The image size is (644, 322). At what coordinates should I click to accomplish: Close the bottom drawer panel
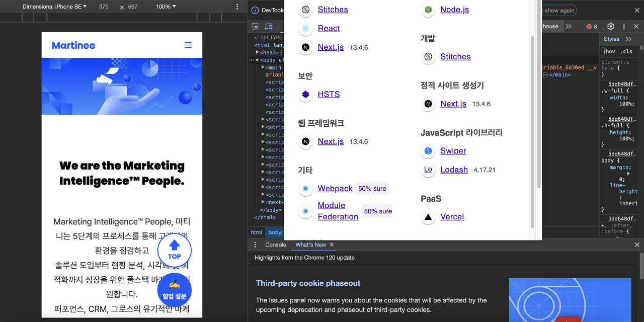pyautogui.click(x=637, y=245)
